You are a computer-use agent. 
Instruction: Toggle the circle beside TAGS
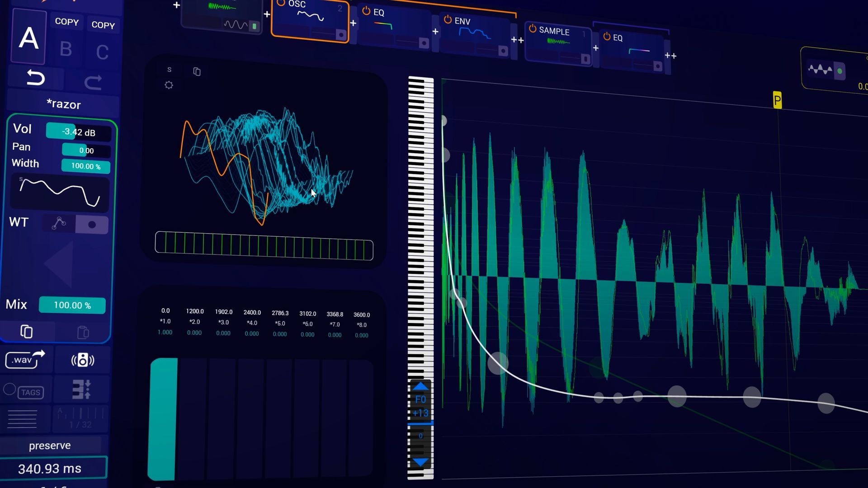click(x=9, y=389)
